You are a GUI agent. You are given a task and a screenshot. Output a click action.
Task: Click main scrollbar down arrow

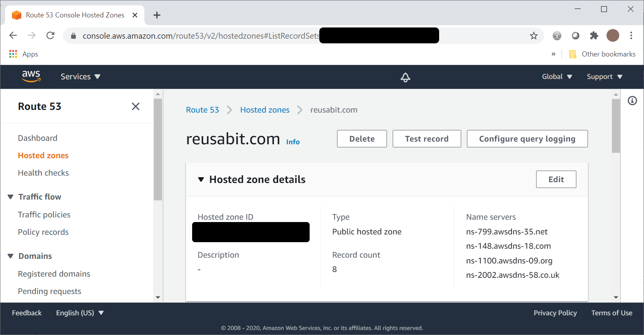tap(616, 297)
